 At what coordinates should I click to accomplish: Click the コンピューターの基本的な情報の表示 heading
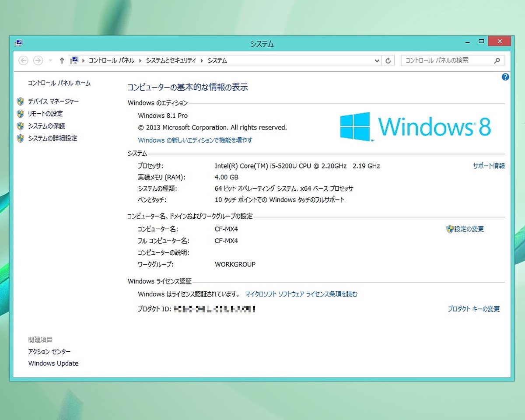tap(188, 87)
